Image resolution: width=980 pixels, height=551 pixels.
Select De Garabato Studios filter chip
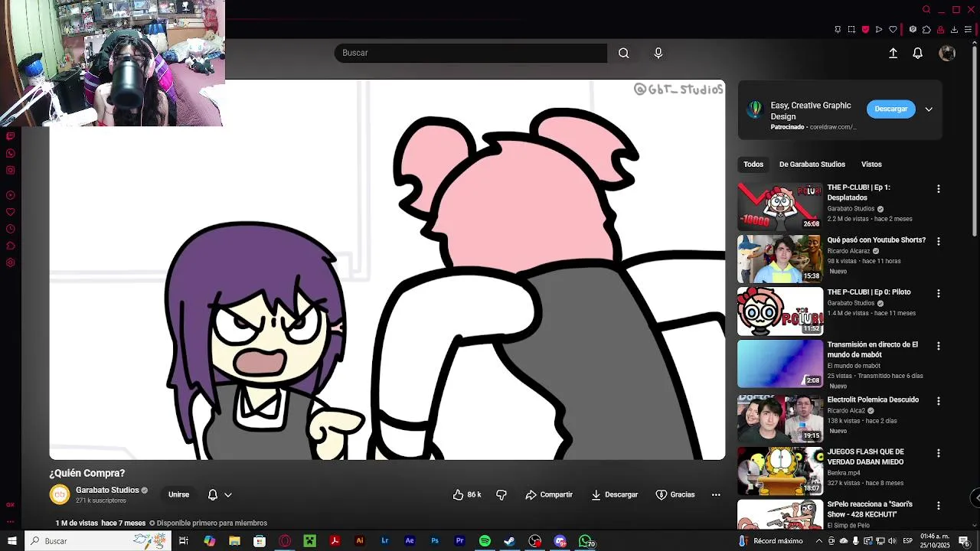(812, 164)
